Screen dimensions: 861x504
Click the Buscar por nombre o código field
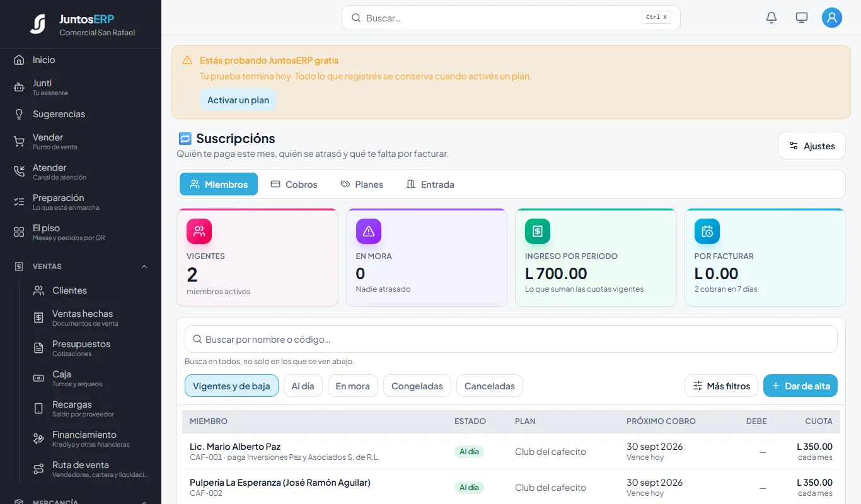pyautogui.click(x=511, y=339)
